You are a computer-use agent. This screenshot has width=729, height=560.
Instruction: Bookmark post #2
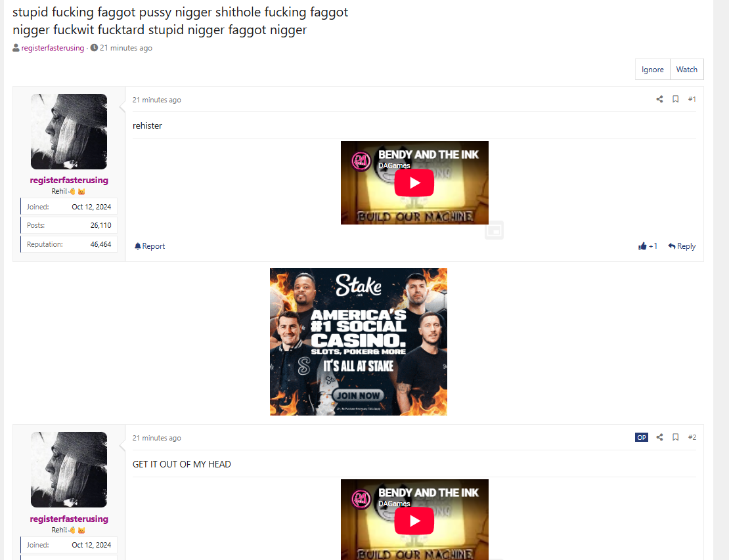click(x=675, y=437)
